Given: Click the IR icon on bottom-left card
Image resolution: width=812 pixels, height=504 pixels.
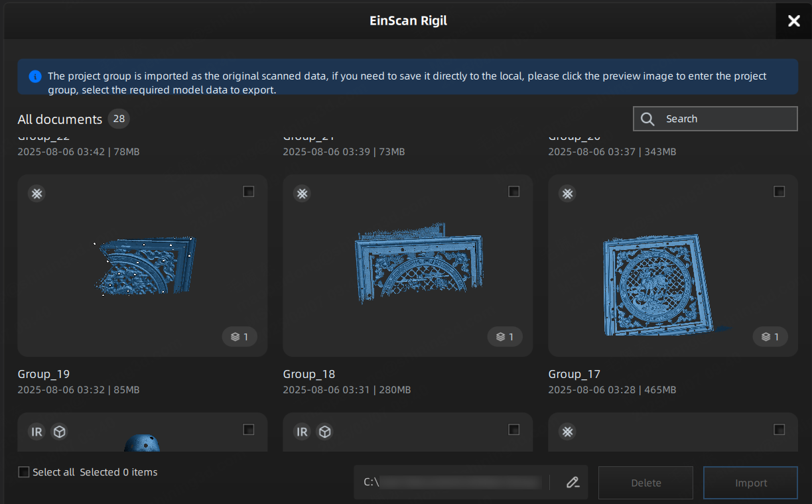Looking at the screenshot, I should click(36, 432).
